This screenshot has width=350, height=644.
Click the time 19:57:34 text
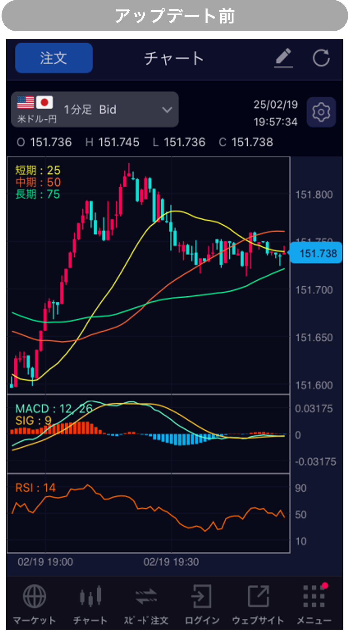pyautogui.click(x=276, y=122)
